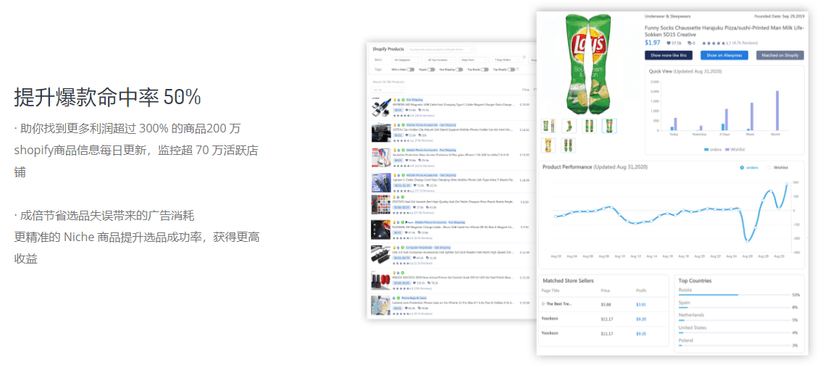This screenshot has width=828, height=388.
Task: Select the yellow socks thumbnail image
Action: point(549,145)
